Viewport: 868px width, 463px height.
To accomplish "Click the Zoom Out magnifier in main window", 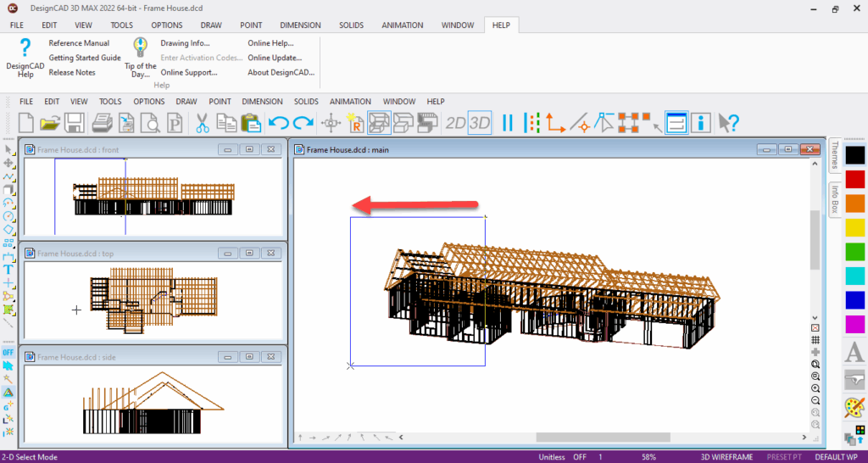I will coord(815,400).
